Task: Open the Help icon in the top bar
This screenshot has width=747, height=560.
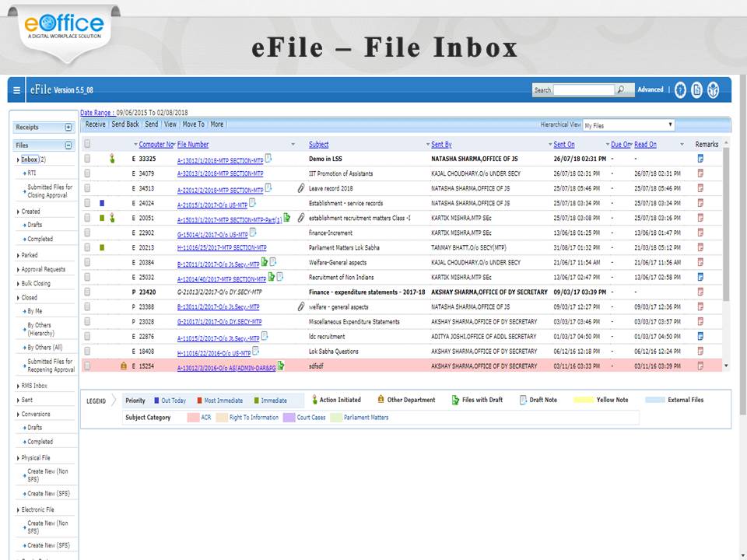Action: [679, 89]
